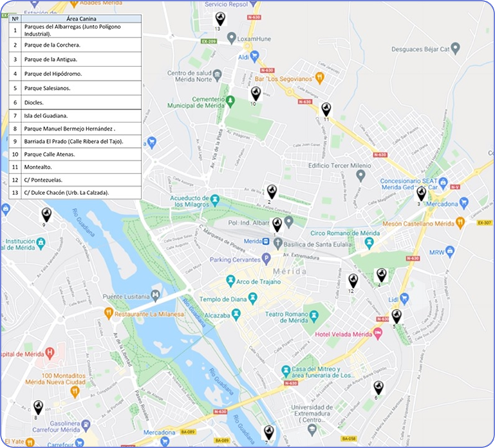Click Casa del Mitreo landmark pin
Viewport: 495px width, 448px height.
pyautogui.click(x=286, y=371)
